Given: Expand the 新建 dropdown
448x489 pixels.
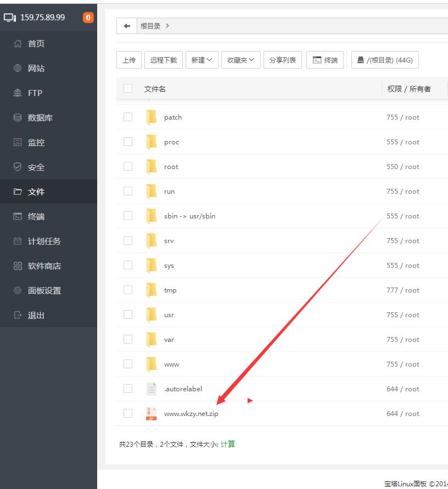Looking at the screenshot, I should pos(201,60).
